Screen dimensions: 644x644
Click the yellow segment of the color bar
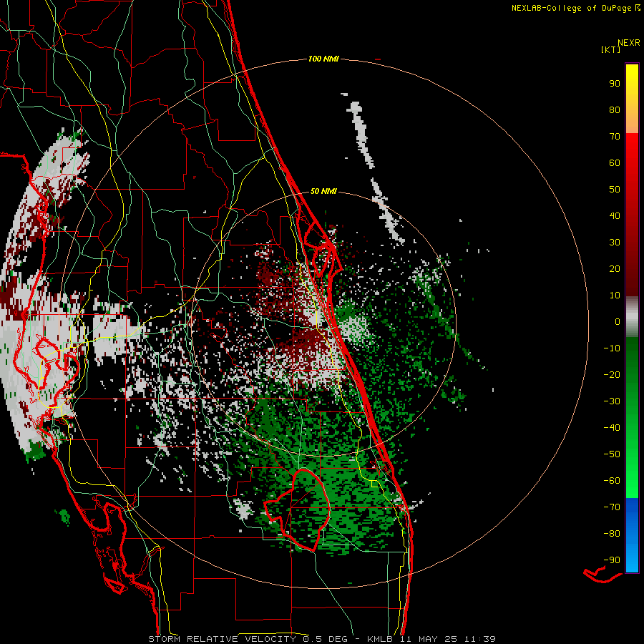pos(632,99)
